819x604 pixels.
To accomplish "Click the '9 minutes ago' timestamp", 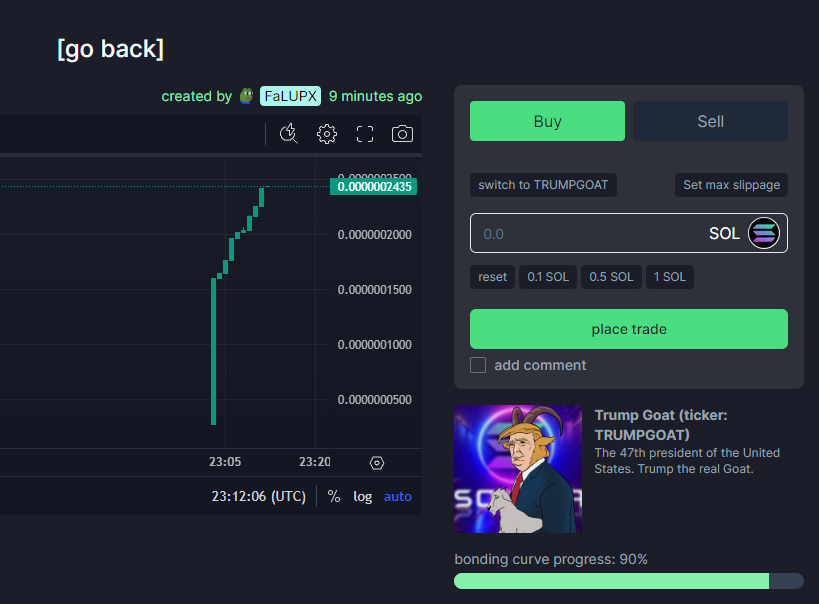I will [x=376, y=96].
